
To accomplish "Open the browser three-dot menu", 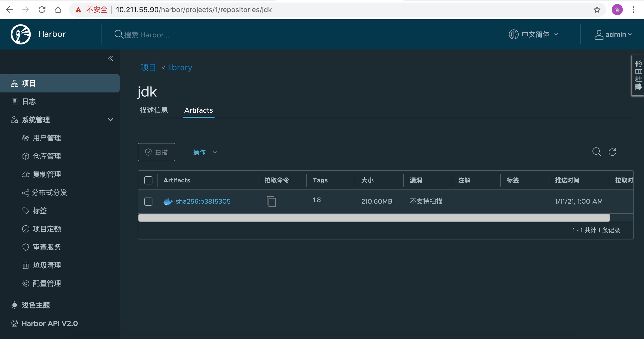I will click(633, 10).
